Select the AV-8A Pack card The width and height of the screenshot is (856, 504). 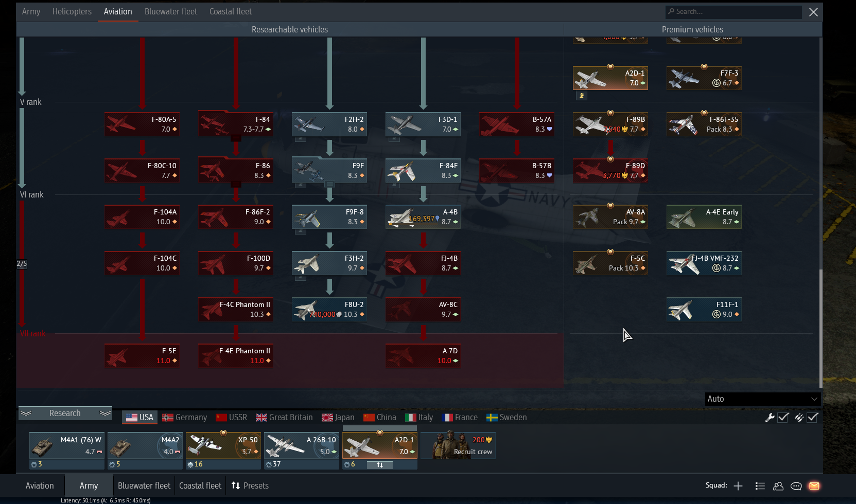point(610,217)
